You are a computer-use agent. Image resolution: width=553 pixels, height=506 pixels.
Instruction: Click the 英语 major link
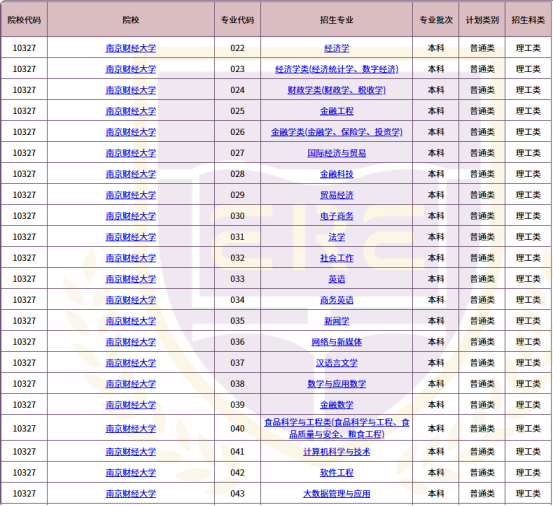(336, 279)
